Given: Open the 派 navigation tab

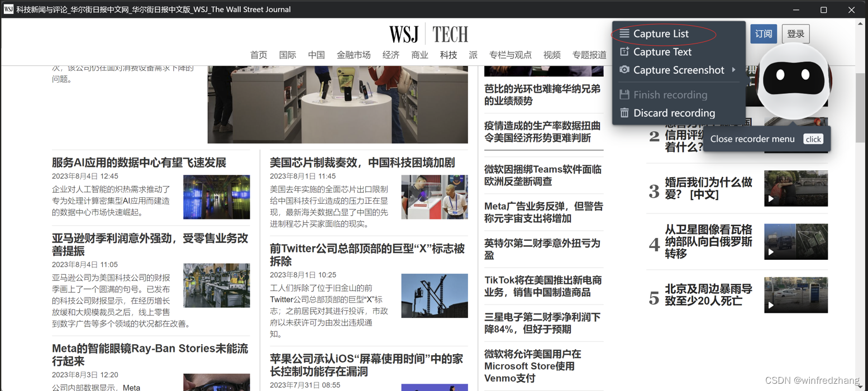Looking at the screenshot, I should click(473, 55).
